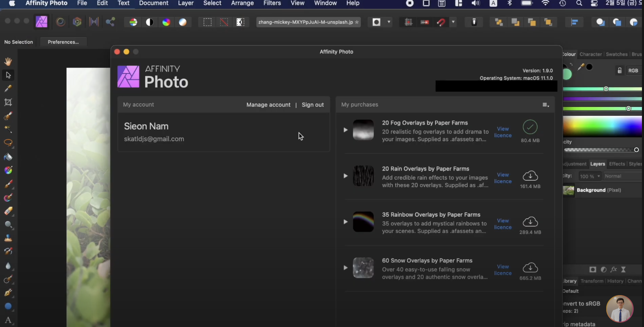Open the snapping options dropdown arrow
Screen dimensions: 644x327
pyautogui.click(x=453, y=22)
